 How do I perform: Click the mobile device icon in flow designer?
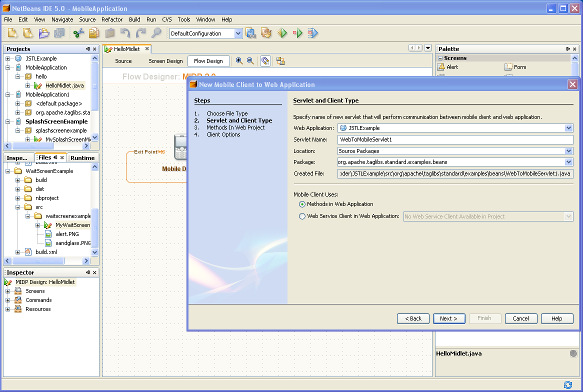pyautogui.click(x=180, y=147)
